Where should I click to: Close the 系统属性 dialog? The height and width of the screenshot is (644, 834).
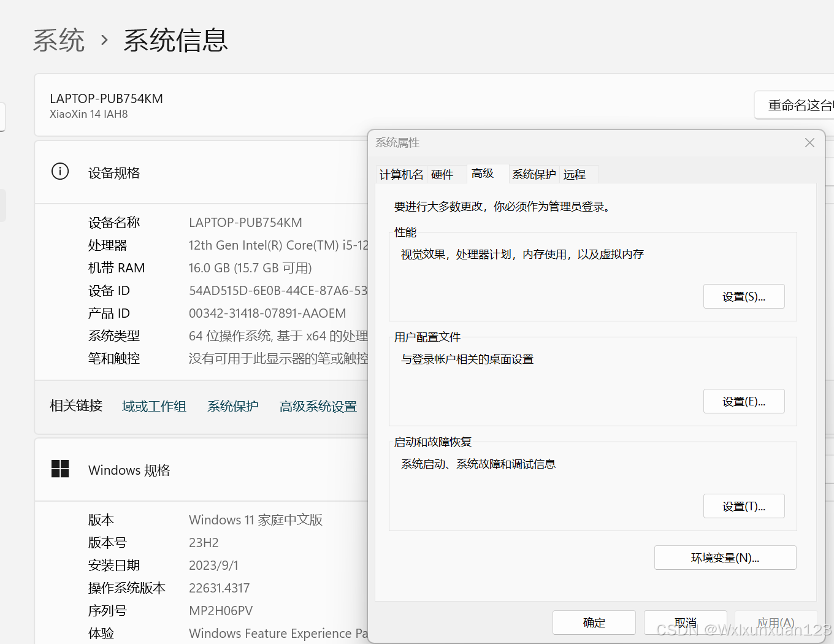[809, 143]
